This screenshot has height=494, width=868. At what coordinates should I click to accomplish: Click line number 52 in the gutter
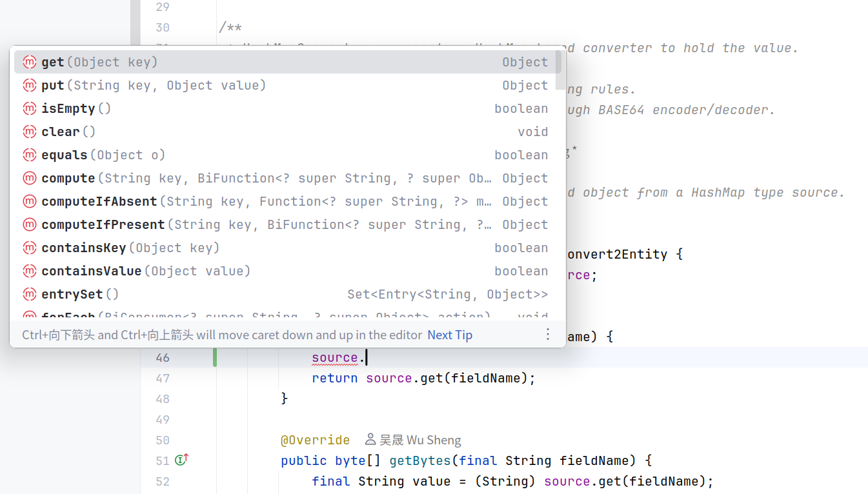click(x=163, y=482)
